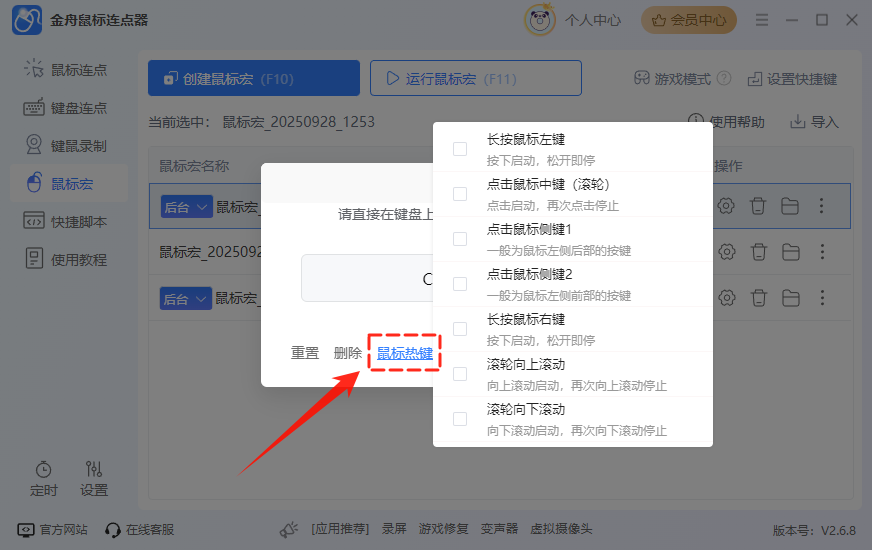Open settings gear in first macro row
This screenshot has width=872, height=550.
click(x=726, y=206)
